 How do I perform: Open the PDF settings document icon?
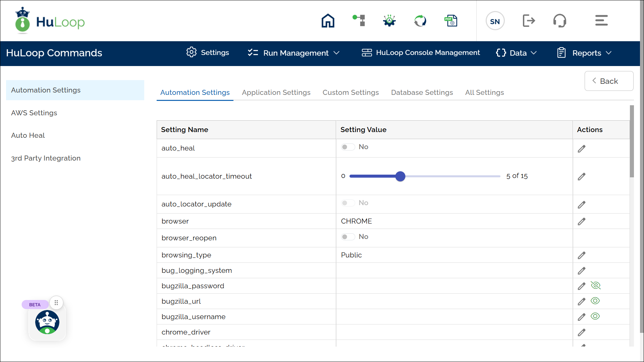click(451, 21)
